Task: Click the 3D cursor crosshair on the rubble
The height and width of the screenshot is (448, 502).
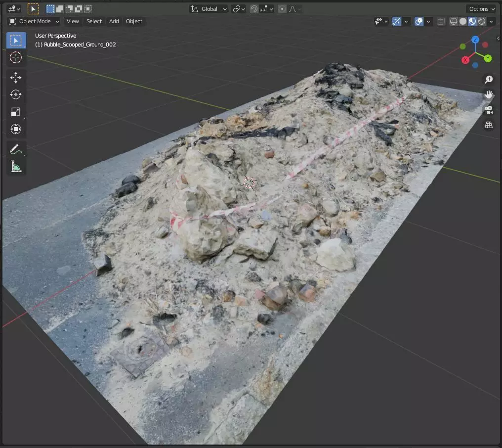Action: 250,182
